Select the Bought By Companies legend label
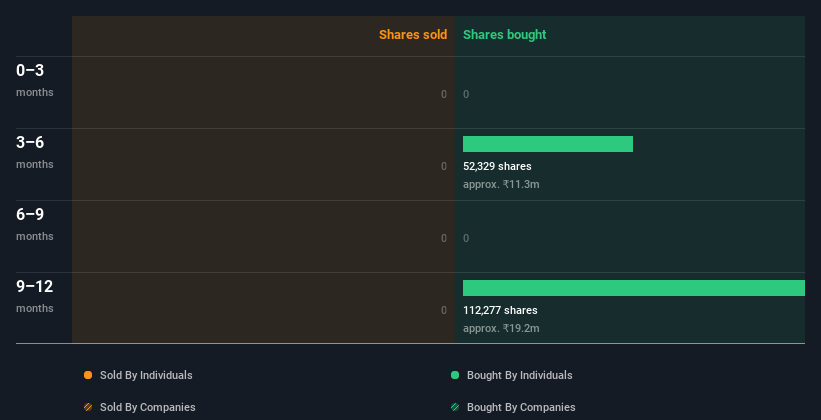Screen dimensions: 821x420 coord(521,407)
